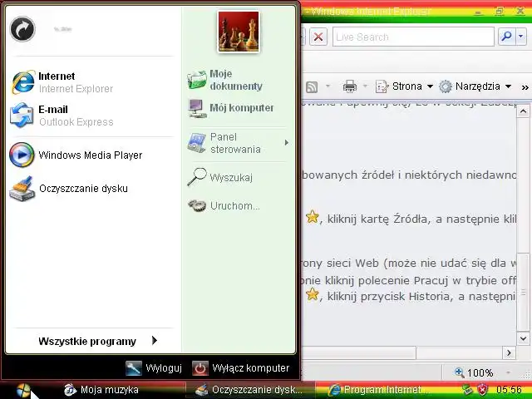532x399 pixels.
Task: Switch to Moja muzyka taskbar item
Action: tap(101, 390)
